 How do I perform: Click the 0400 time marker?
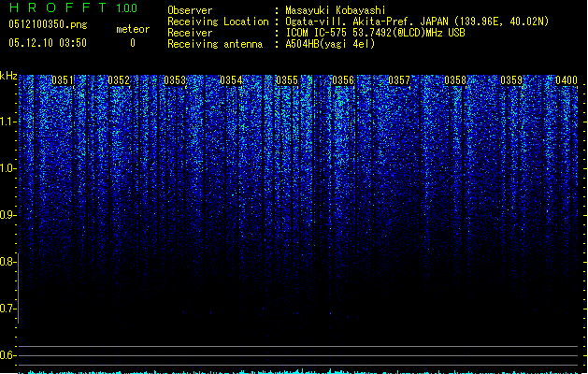(566, 80)
